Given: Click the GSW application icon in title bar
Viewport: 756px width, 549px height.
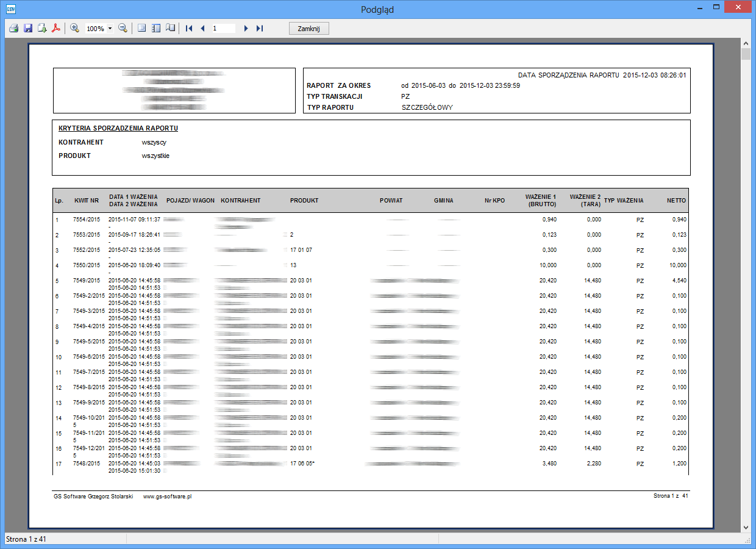Looking at the screenshot, I should pos(10,8).
